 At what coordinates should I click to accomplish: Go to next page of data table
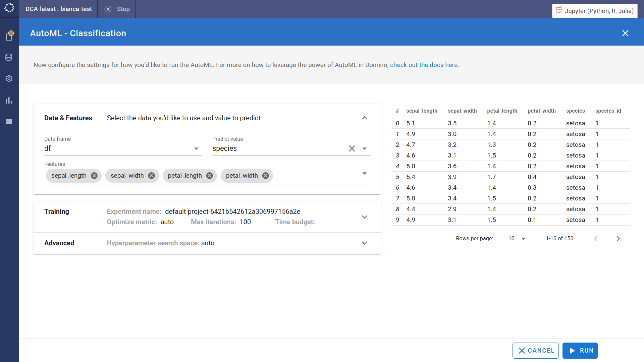coord(618,239)
